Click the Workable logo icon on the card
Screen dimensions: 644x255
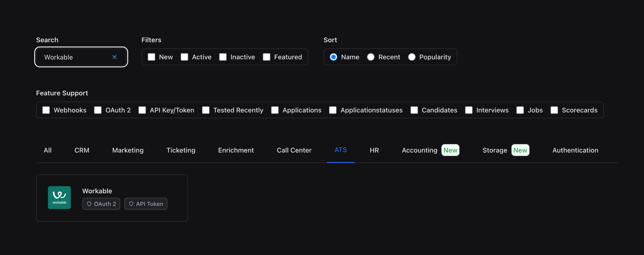[x=59, y=198]
